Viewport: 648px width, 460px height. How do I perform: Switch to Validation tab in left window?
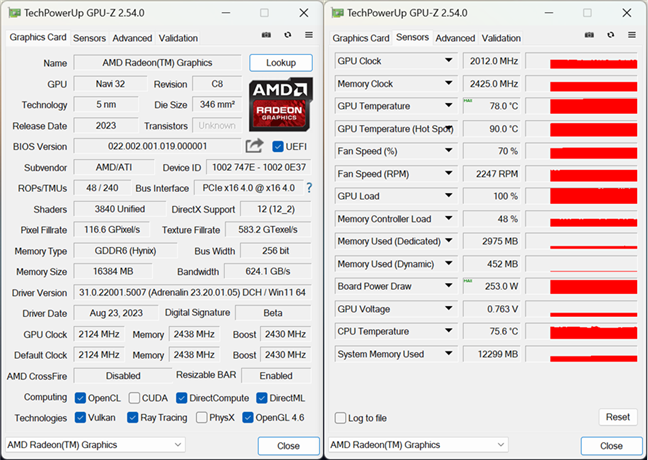(178, 38)
